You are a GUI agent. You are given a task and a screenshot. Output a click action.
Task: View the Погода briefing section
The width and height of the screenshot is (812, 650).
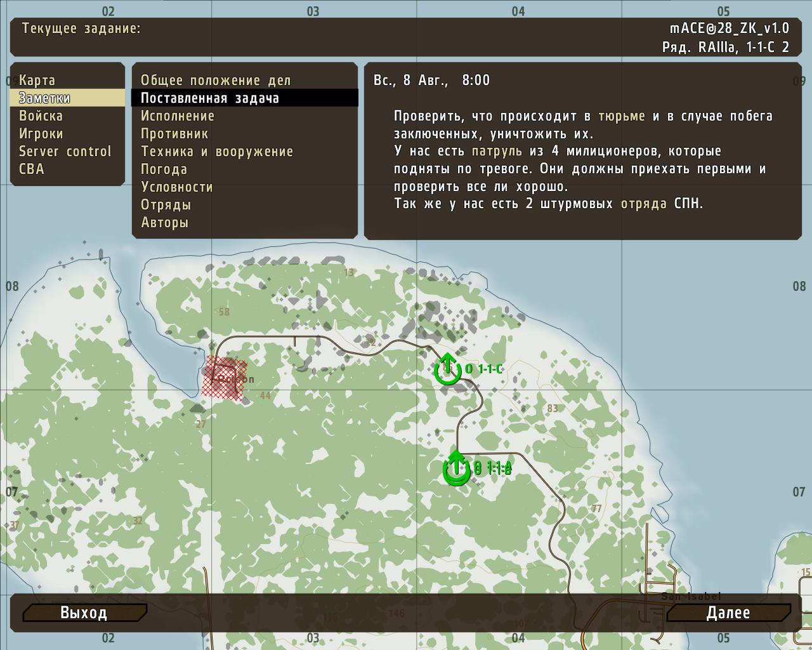pyautogui.click(x=164, y=169)
